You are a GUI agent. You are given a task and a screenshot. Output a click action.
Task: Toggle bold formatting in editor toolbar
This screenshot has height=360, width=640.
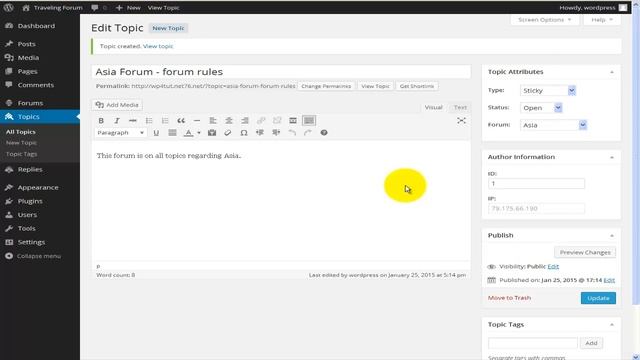tap(101, 120)
